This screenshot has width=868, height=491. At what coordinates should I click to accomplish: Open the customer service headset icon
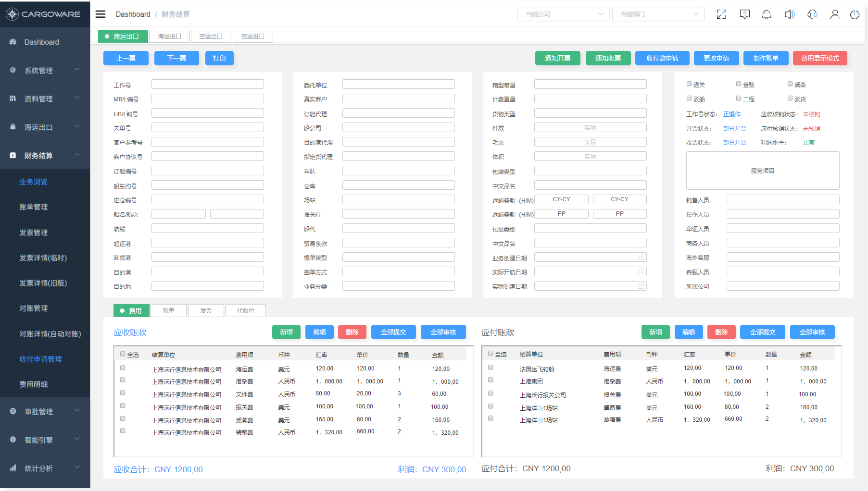812,14
